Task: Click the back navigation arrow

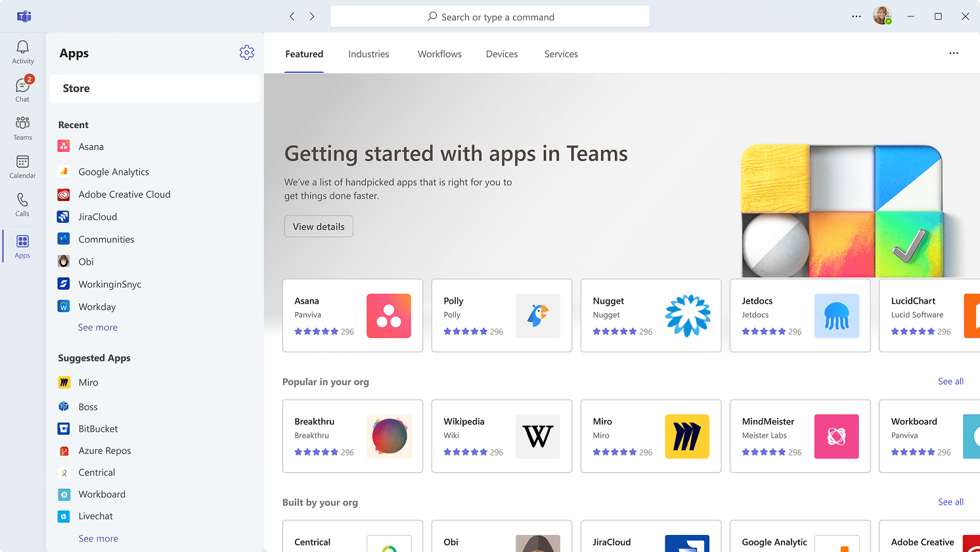Action: pos(292,16)
